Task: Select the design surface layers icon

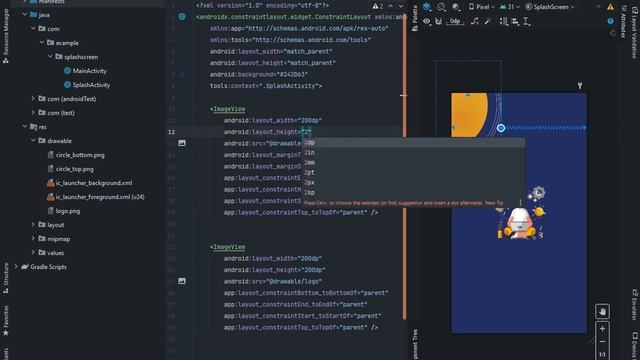Action: 427,7
